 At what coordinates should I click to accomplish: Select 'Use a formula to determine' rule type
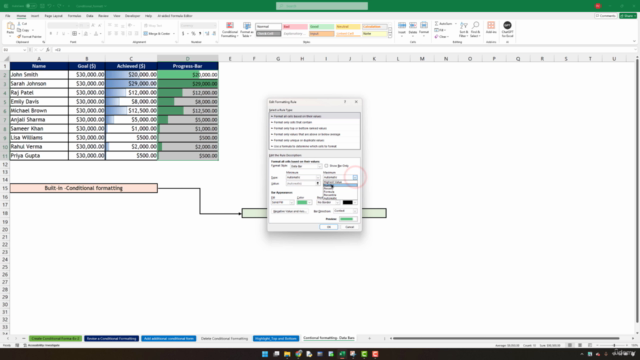pyautogui.click(x=314, y=146)
